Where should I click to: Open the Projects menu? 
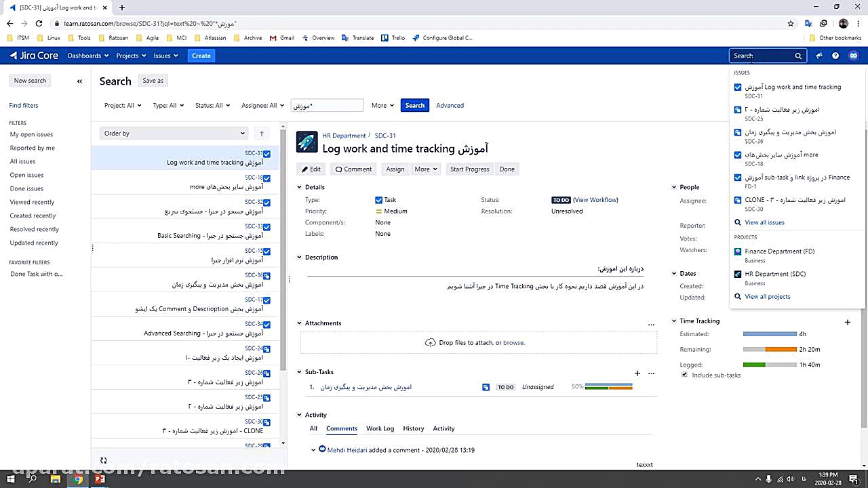(130, 56)
